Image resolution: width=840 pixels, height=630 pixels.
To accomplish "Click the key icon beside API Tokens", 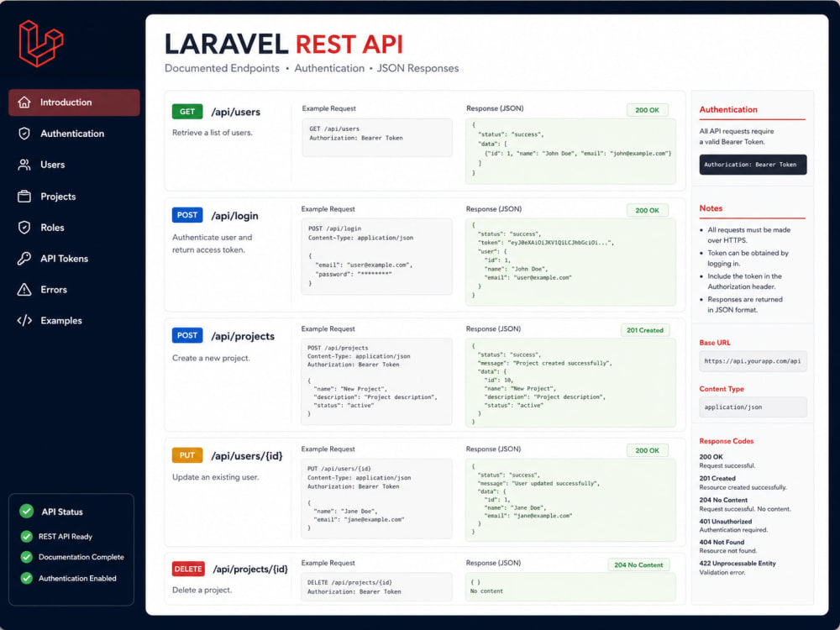I will tap(24, 258).
